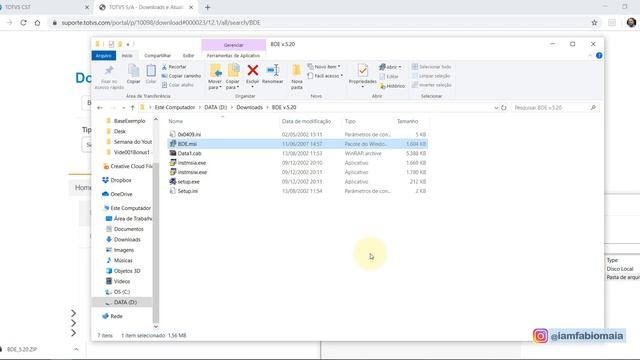Open OS (C:) drive in navigation pane
Screen dimensions: 640x360
(122, 292)
